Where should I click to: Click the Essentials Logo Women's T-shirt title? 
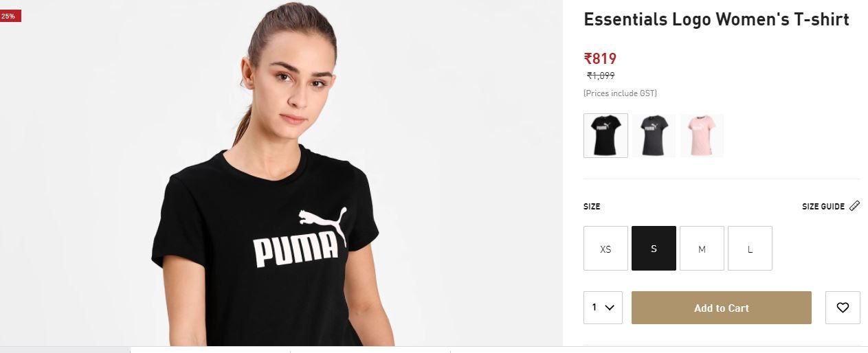pyautogui.click(x=716, y=20)
